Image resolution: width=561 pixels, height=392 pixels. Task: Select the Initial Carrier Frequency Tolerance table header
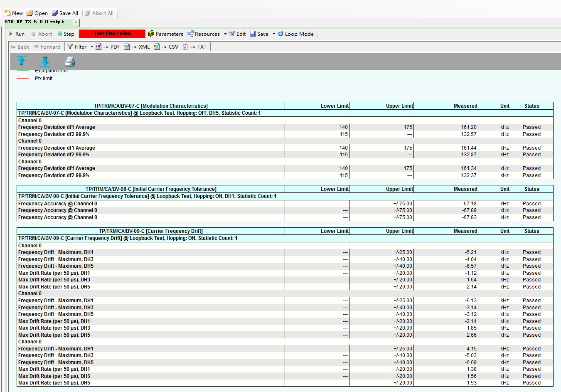[151, 189]
